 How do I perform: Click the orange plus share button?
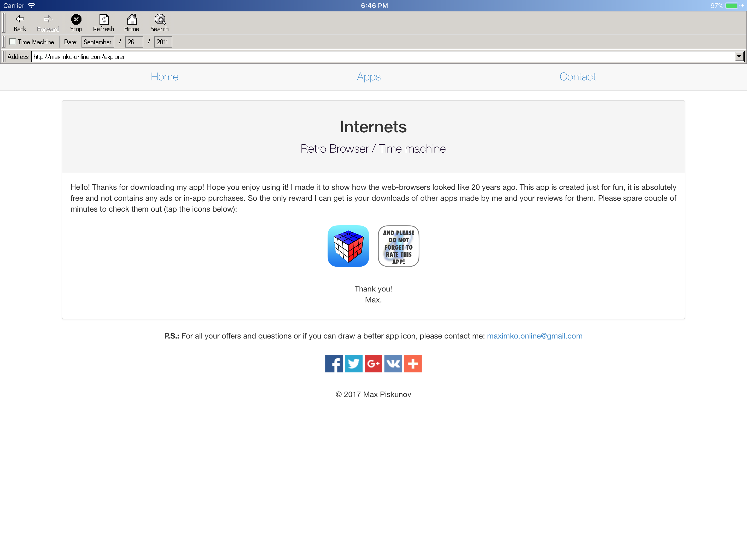(x=413, y=363)
